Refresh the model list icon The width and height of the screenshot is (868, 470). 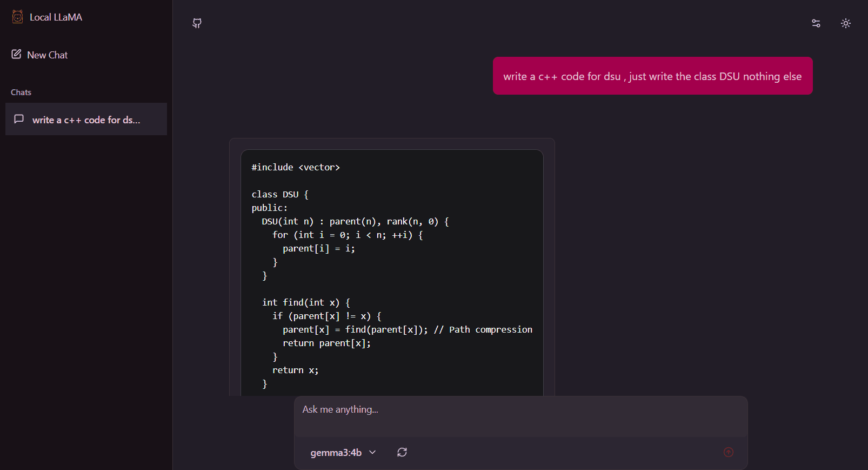[x=402, y=452]
